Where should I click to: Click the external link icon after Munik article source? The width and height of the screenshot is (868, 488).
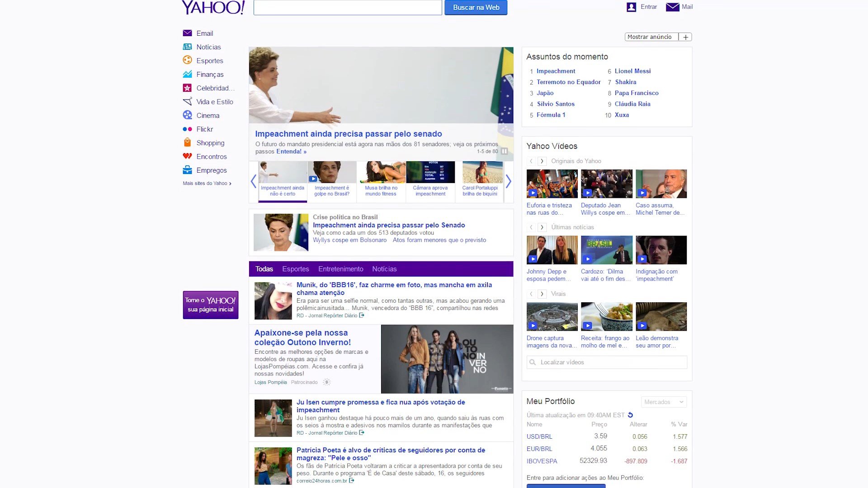[x=361, y=315]
